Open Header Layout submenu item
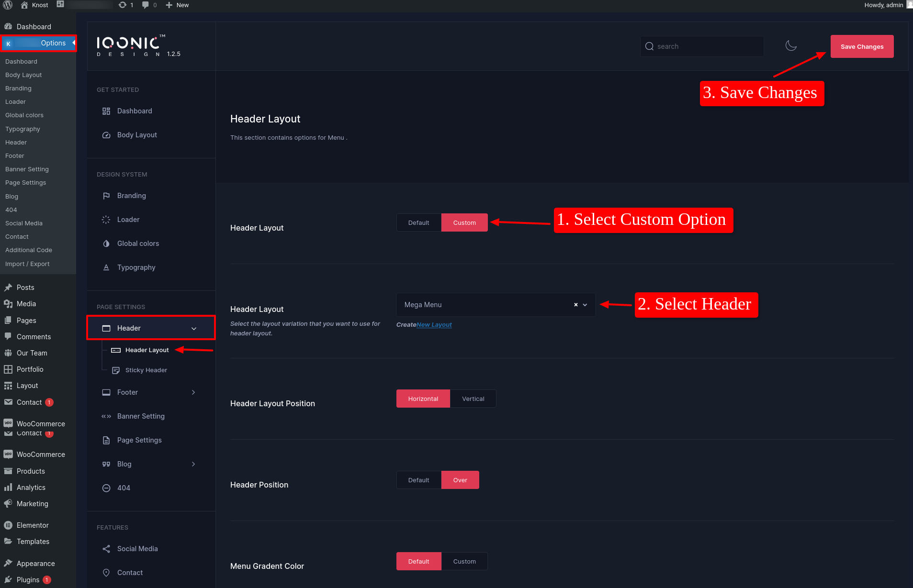Image resolution: width=913 pixels, height=588 pixels. pyautogui.click(x=147, y=350)
